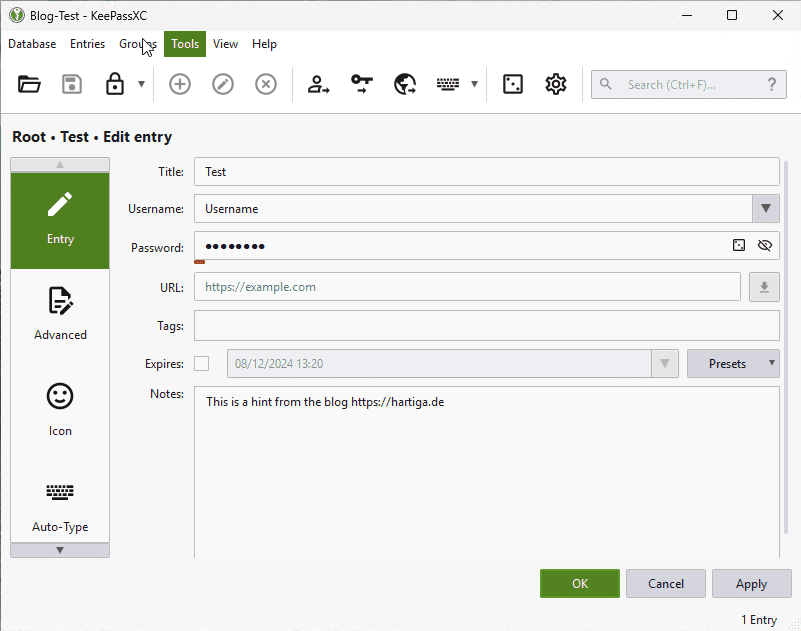Image resolution: width=801 pixels, height=631 pixels.
Task: Copy username with the person arrow icon
Action: point(318,84)
